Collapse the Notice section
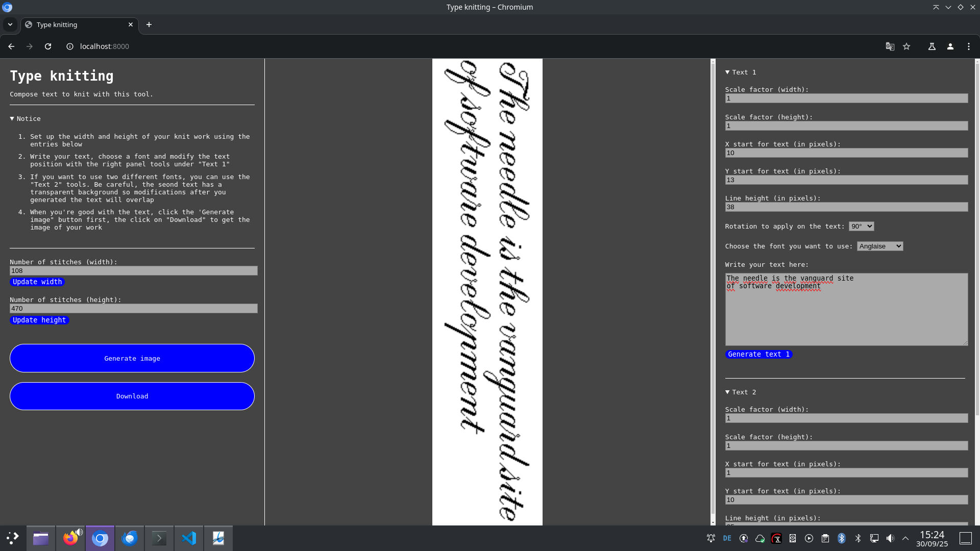Screen dimensions: 980x551 25,119
